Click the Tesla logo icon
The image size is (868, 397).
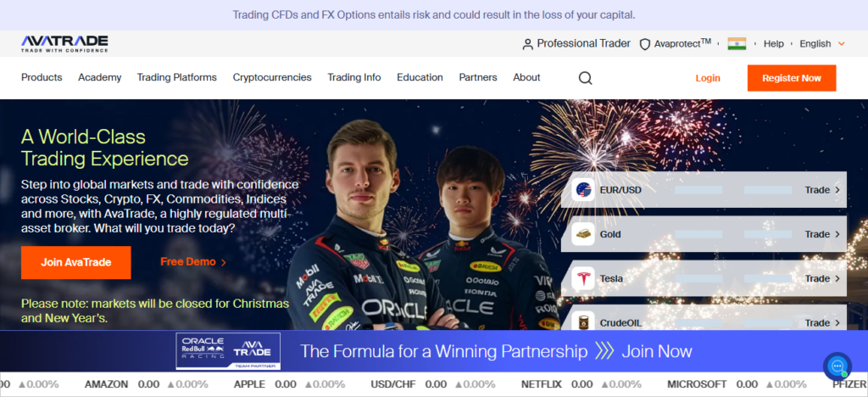point(583,278)
